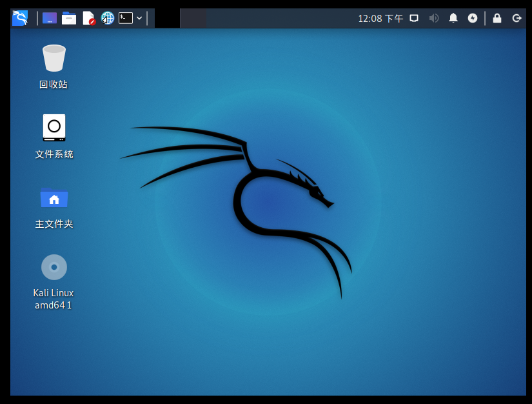Viewport: 532px width, 404px height.
Task: Click the 主文件夹 label text
Action: [x=54, y=224]
